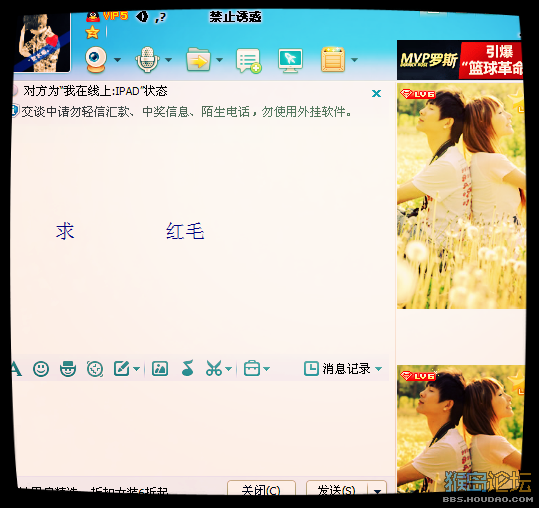Viewport: 539px width, 508px height.
Task: Click the status icon before 对方为
Action: 14,91
